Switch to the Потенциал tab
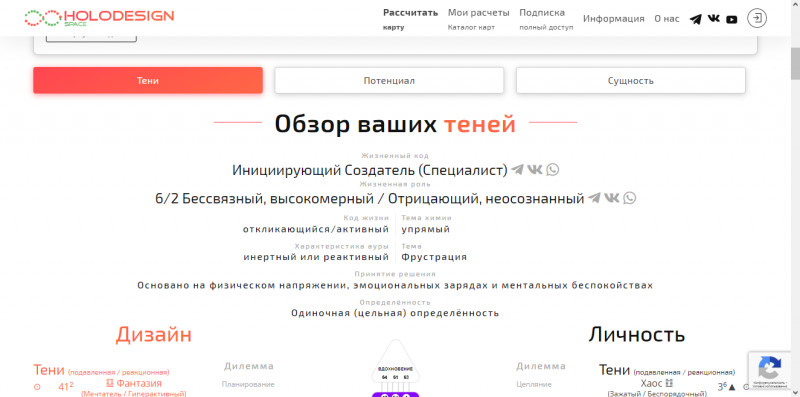Screen dimensions: 800x397 point(389,81)
